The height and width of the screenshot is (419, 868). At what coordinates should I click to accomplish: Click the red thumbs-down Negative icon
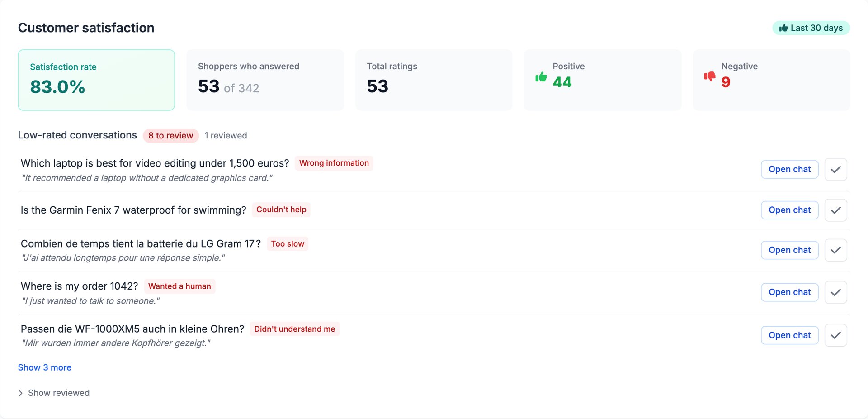(x=710, y=76)
